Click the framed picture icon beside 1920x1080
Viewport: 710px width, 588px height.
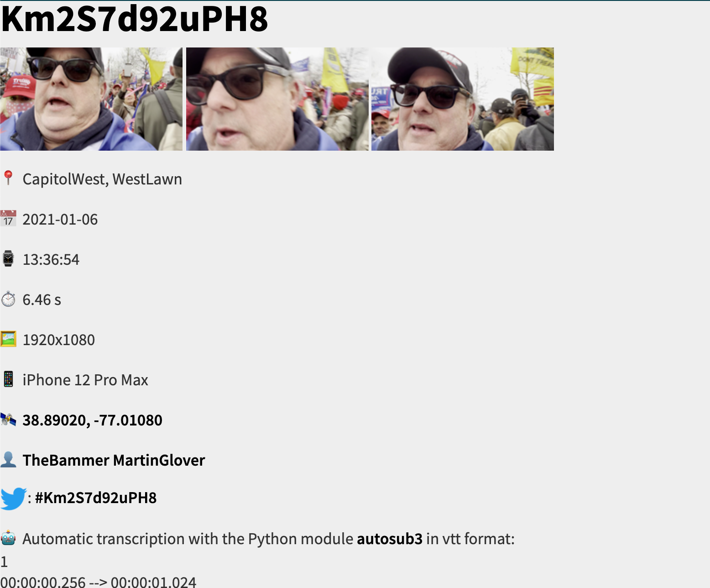click(x=8, y=339)
